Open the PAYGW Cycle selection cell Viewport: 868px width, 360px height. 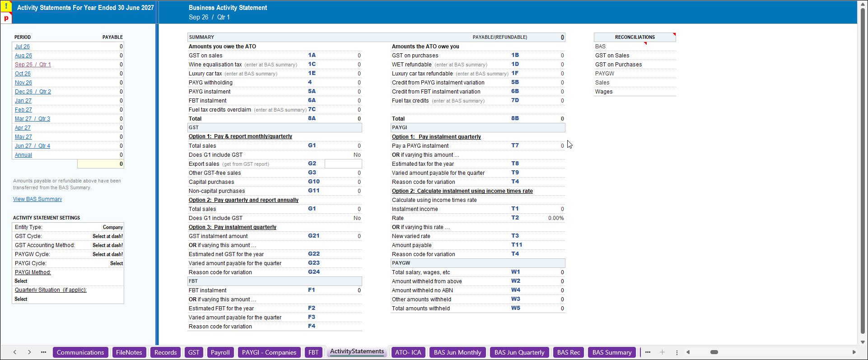[107, 254]
